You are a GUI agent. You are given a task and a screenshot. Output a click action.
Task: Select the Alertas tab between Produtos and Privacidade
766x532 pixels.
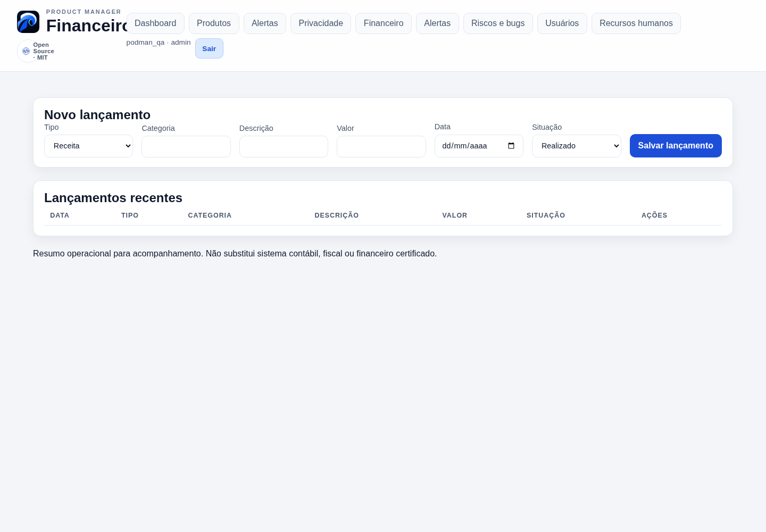pyautogui.click(x=265, y=23)
